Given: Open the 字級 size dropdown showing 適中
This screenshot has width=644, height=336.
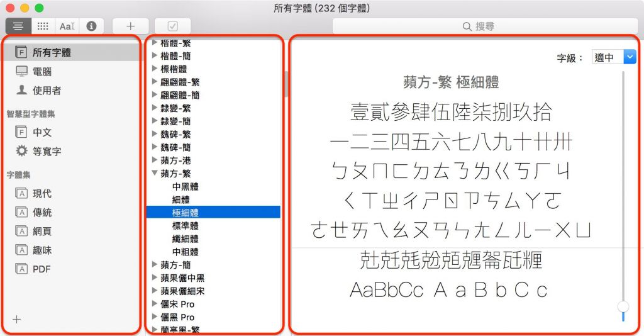Looking at the screenshot, I should point(614,57).
